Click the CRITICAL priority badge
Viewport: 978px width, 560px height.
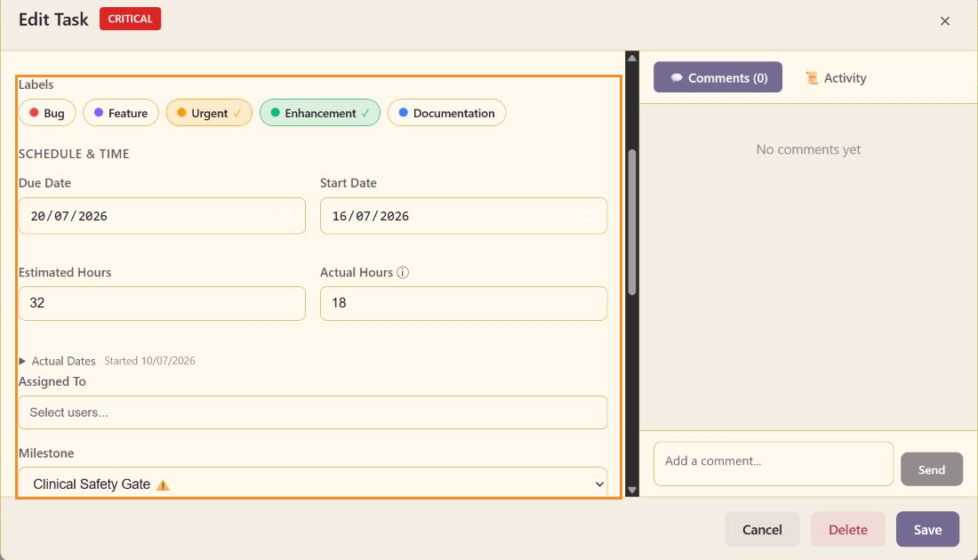pyautogui.click(x=131, y=19)
